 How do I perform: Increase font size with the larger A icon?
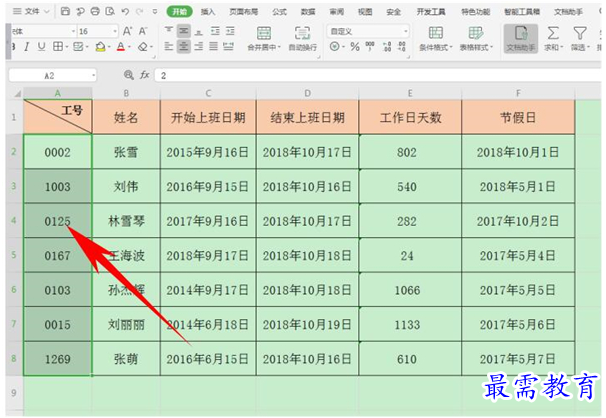tap(127, 31)
